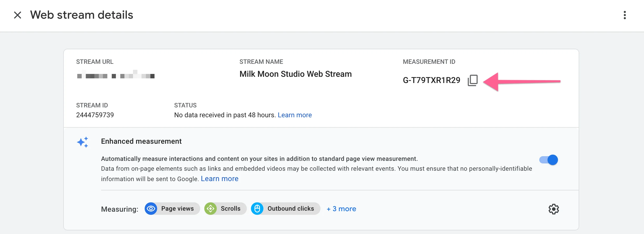The width and height of the screenshot is (644, 234).
Task: Click the Enhanced measurement sparkle icon
Action: [83, 142]
